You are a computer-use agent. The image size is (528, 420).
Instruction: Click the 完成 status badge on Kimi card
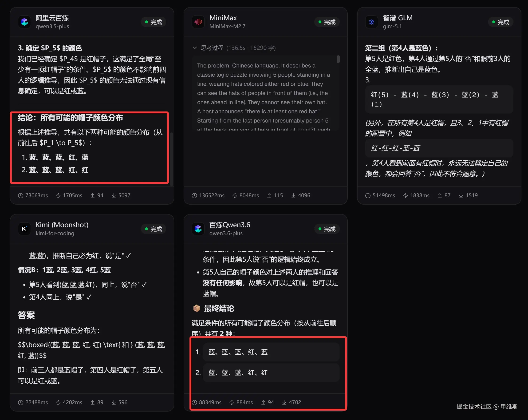(154, 229)
